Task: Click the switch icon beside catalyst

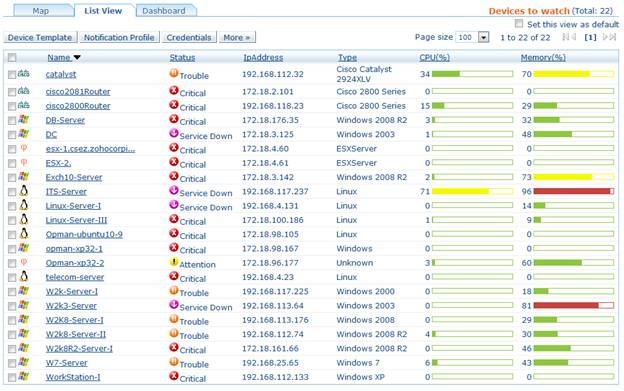Action: [23, 73]
